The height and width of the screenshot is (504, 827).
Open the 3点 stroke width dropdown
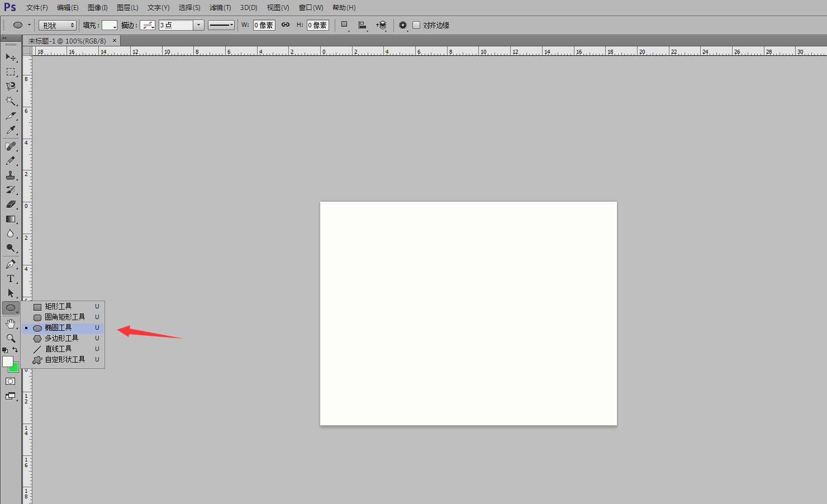(x=198, y=25)
